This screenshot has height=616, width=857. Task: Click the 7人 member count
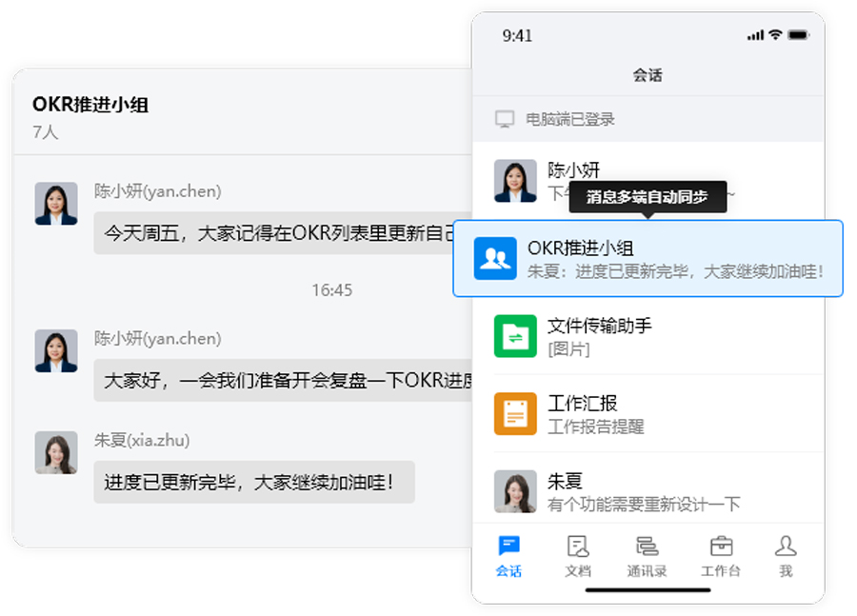(46, 131)
